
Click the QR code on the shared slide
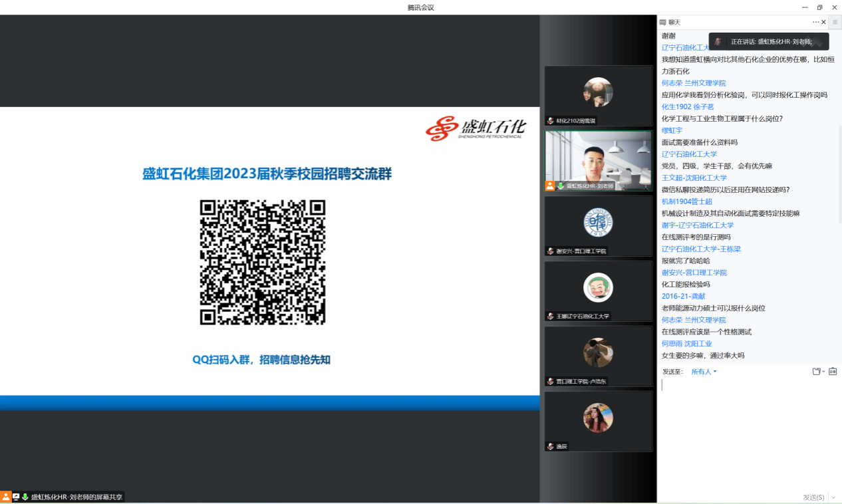pos(263,262)
